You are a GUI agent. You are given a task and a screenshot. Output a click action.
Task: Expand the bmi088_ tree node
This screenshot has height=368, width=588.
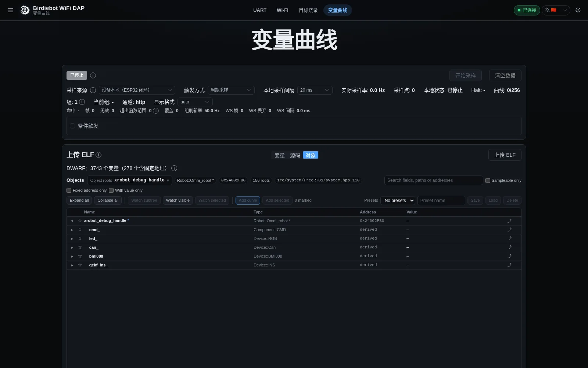(x=72, y=256)
